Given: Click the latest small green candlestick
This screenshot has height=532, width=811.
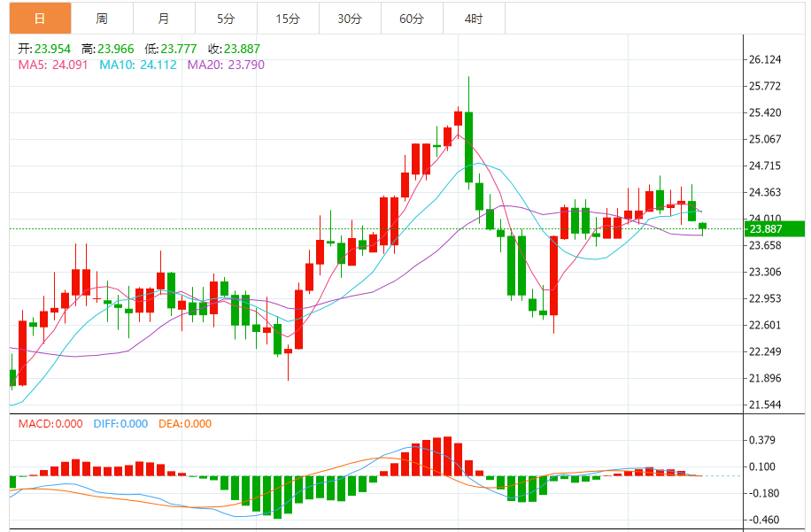Looking at the screenshot, I should click(x=702, y=227).
